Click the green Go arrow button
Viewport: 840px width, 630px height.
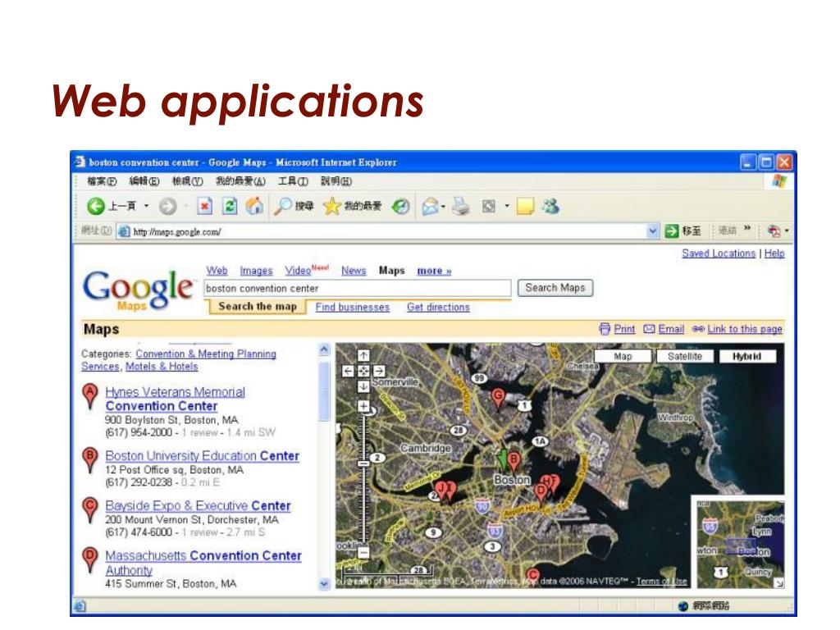[x=672, y=231]
